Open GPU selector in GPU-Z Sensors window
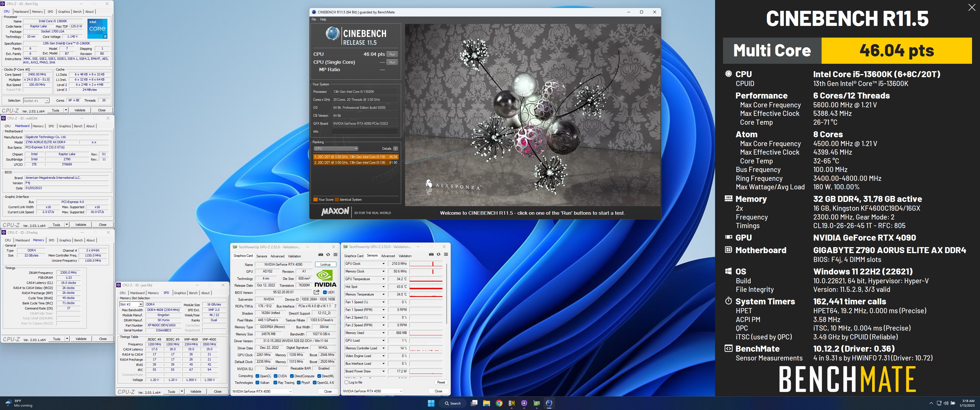The image size is (980, 410). pos(373,391)
